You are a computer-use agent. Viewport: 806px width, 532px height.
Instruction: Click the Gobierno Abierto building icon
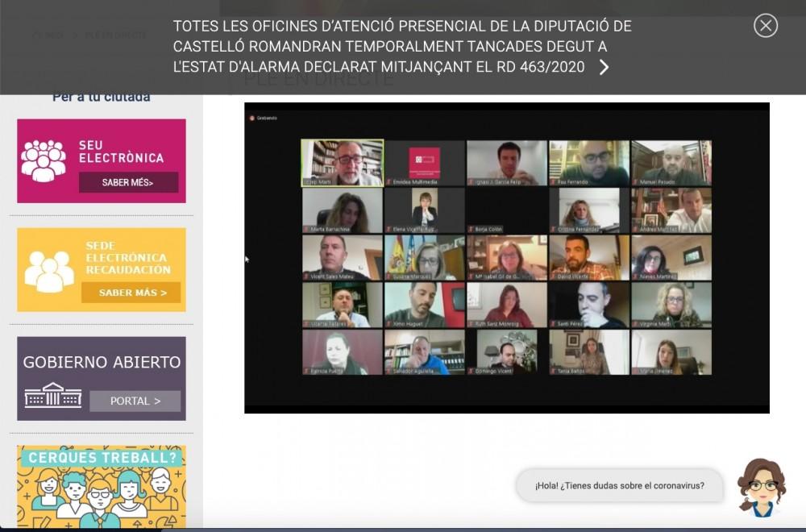point(52,395)
